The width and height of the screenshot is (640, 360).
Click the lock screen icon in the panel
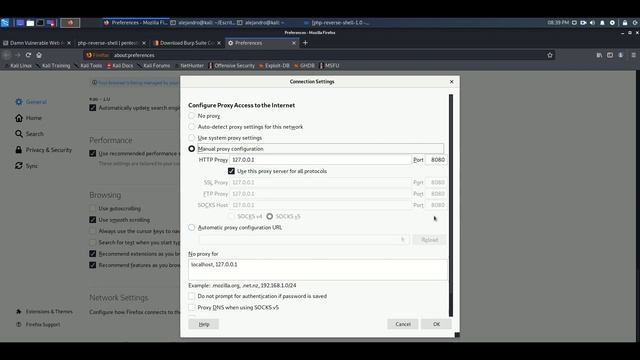tap(625, 23)
